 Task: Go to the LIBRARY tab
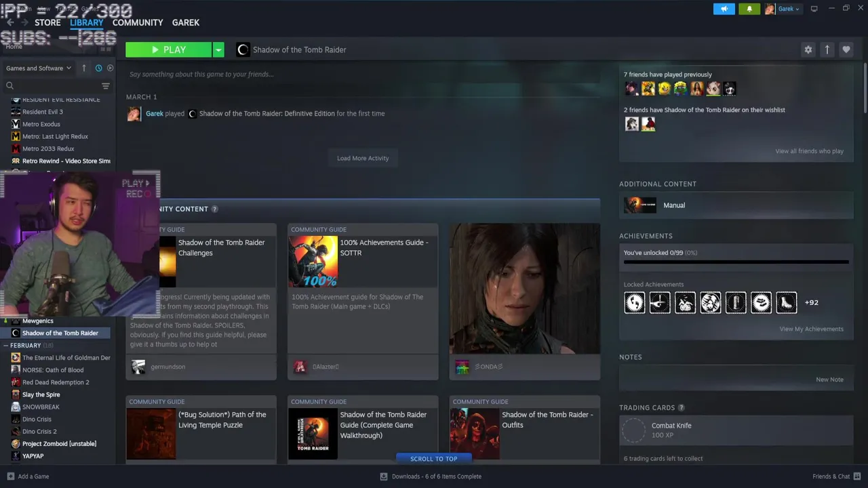pyautogui.click(x=87, y=22)
